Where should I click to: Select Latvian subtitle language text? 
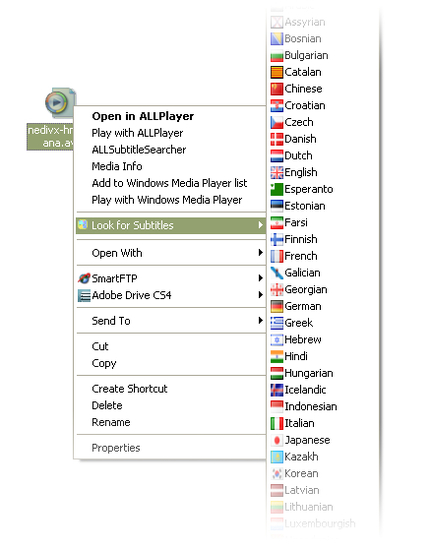[x=302, y=490]
